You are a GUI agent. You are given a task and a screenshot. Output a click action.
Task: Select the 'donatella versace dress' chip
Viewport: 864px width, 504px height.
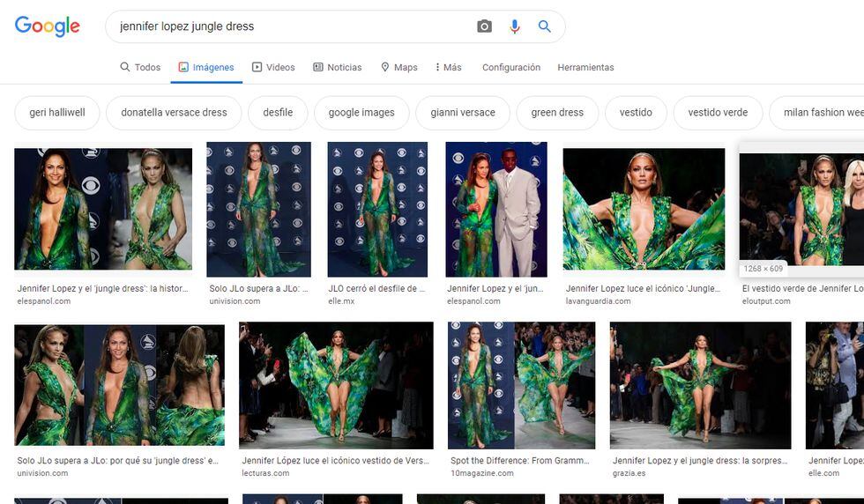click(x=174, y=113)
